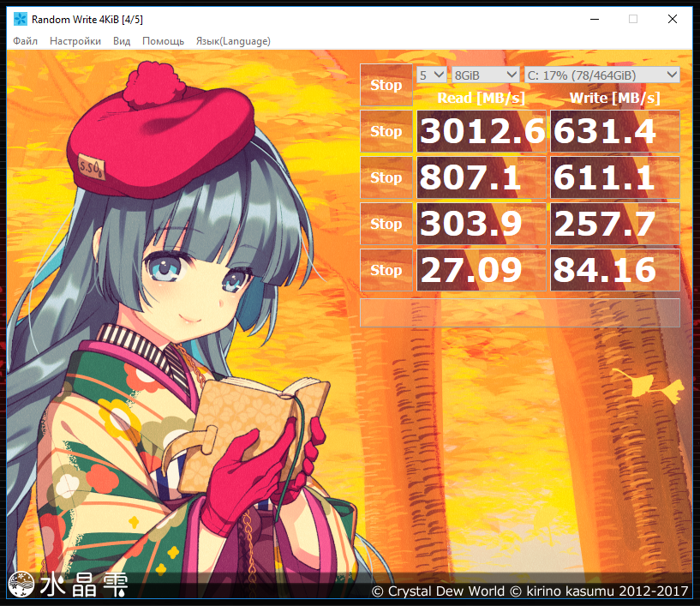Click the Write [MB/s] column header

pos(614,98)
